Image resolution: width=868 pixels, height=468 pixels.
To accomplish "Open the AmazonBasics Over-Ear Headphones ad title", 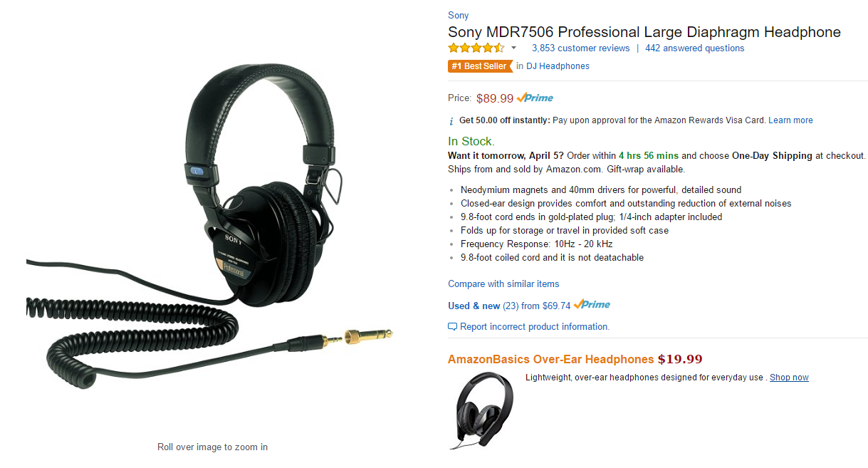I will pos(550,359).
